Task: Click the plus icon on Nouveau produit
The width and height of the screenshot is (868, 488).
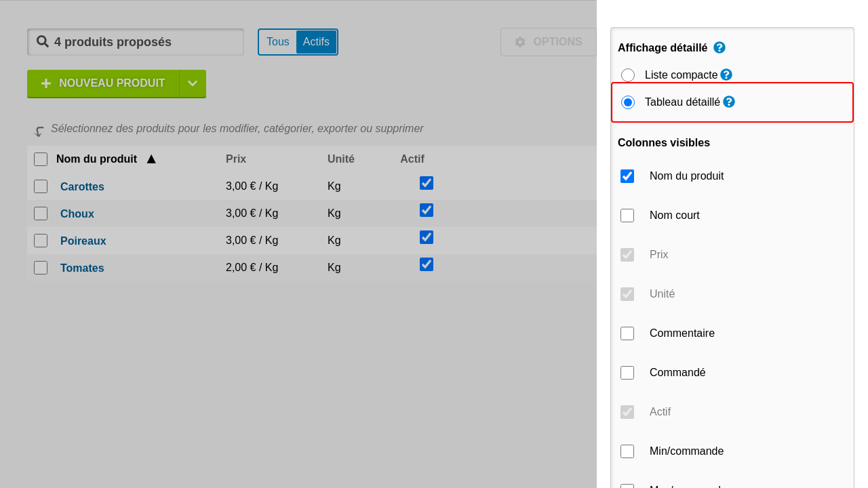Action: (46, 83)
